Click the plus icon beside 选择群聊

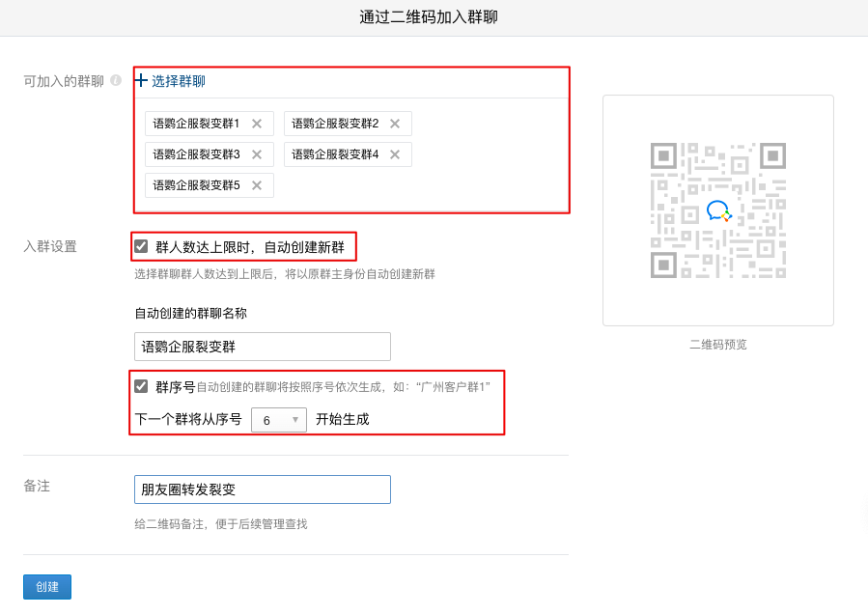141,81
